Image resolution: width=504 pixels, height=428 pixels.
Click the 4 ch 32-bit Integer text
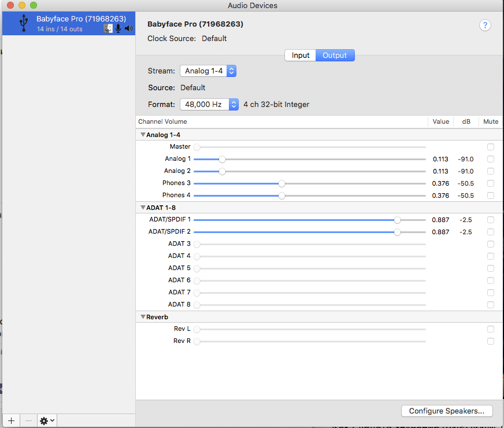click(x=276, y=105)
